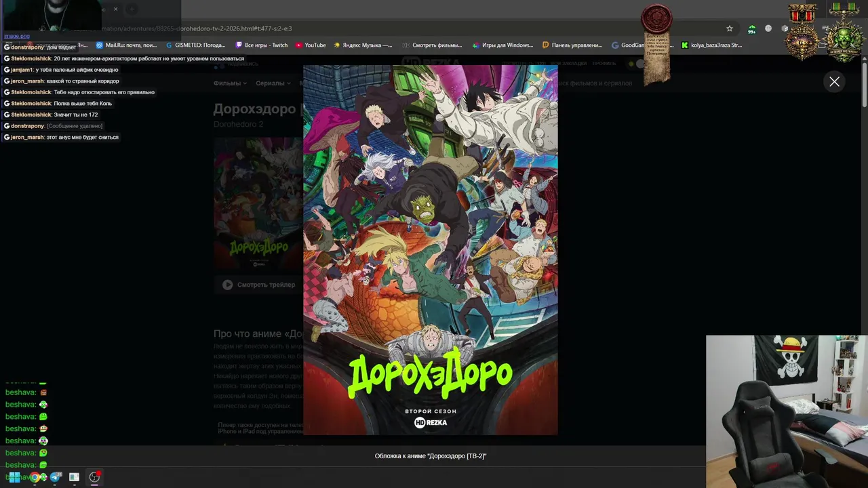Click the small dimmed poster thumbnail on the page
This screenshot has height=488, width=868.
tap(258, 203)
